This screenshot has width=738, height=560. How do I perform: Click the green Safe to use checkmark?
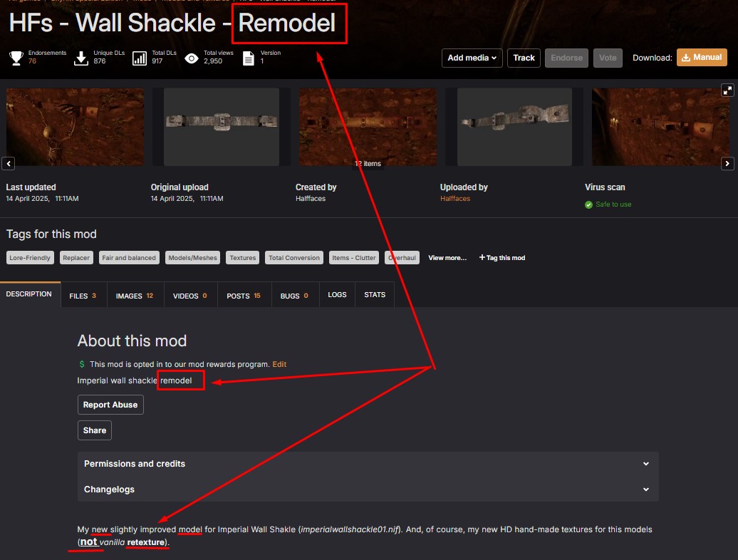pyautogui.click(x=588, y=204)
